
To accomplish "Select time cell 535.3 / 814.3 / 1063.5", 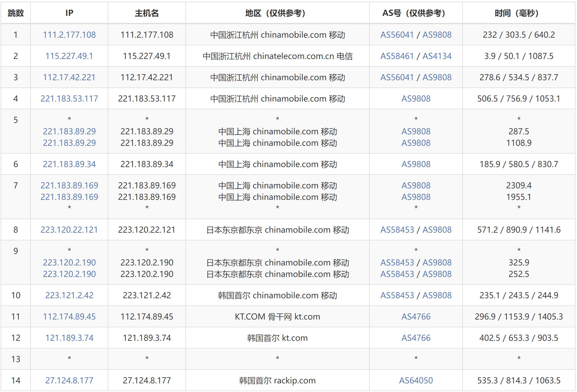I will (x=519, y=380).
